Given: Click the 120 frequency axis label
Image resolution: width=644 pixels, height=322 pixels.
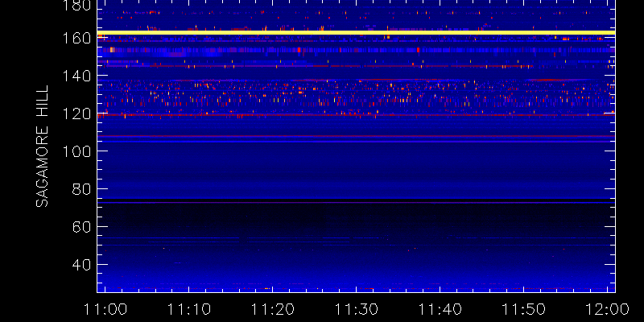Looking at the screenshot, I should [x=76, y=114].
